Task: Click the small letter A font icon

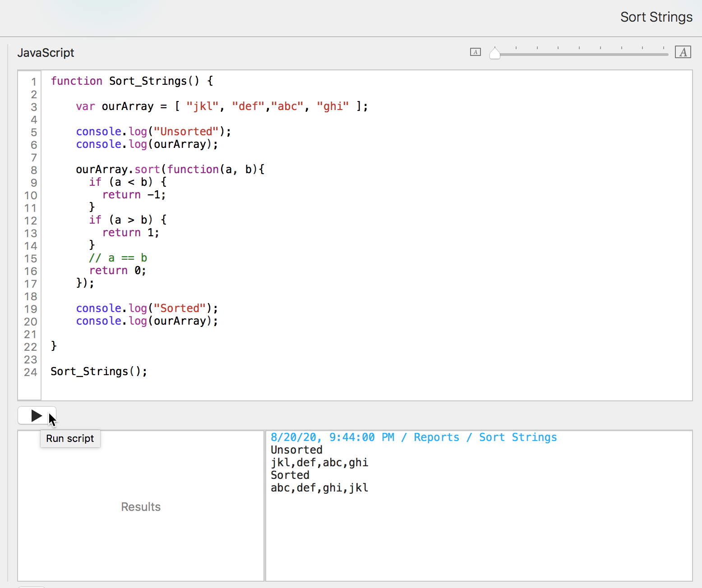Action: coord(475,52)
